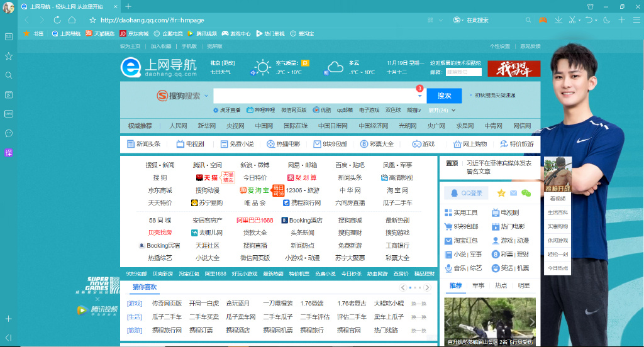Select the 上网导航 browser tab
Image resolution: width=644 pixels, height=347 pixels.
[x=68, y=6]
